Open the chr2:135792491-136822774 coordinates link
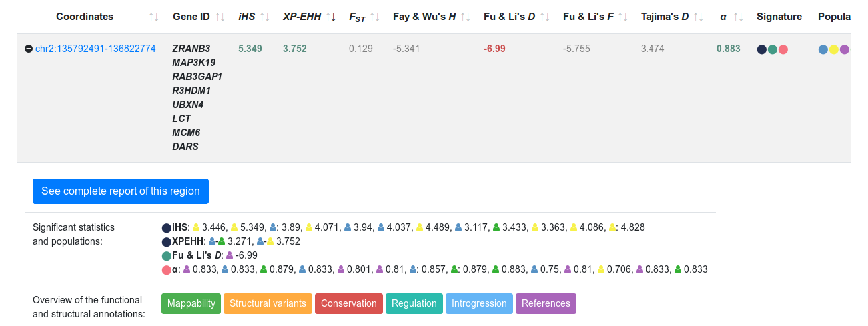 point(95,49)
